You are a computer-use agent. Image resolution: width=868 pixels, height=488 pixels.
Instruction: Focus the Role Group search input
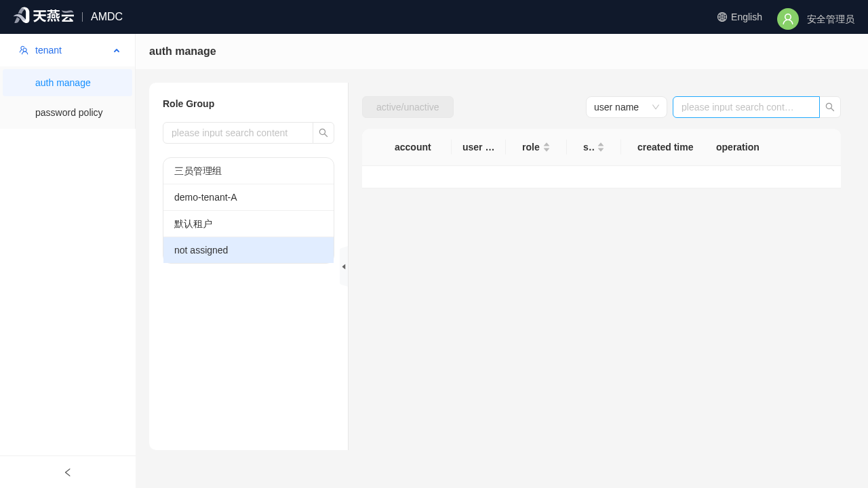click(238, 133)
